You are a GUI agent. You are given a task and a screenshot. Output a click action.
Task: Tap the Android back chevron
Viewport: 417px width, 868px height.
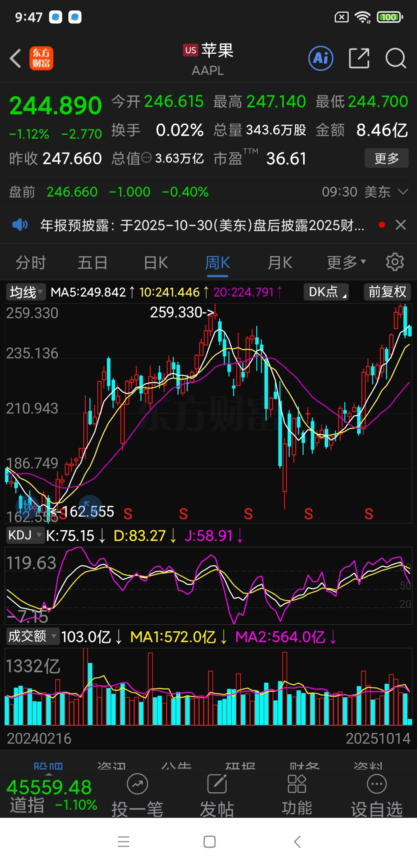tap(297, 842)
